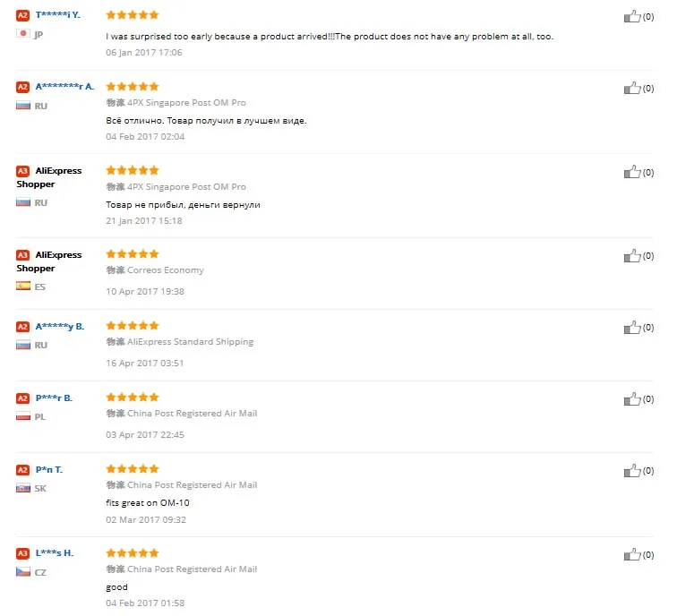Like P***r B.'s review from Poland

[x=632, y=398]
